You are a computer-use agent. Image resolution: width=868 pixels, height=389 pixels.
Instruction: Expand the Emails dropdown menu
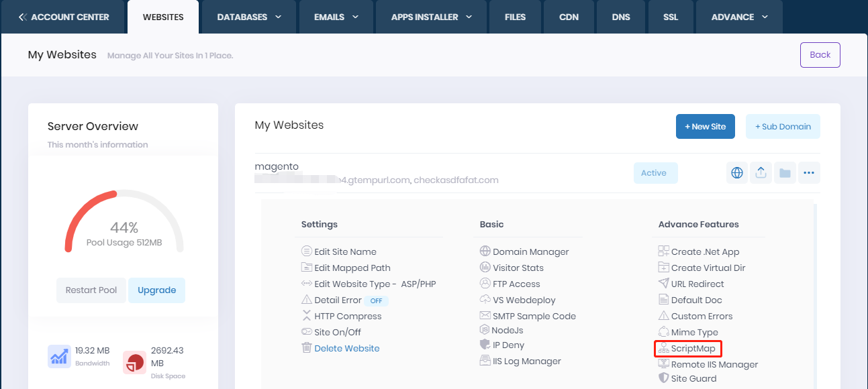[336, 17]
